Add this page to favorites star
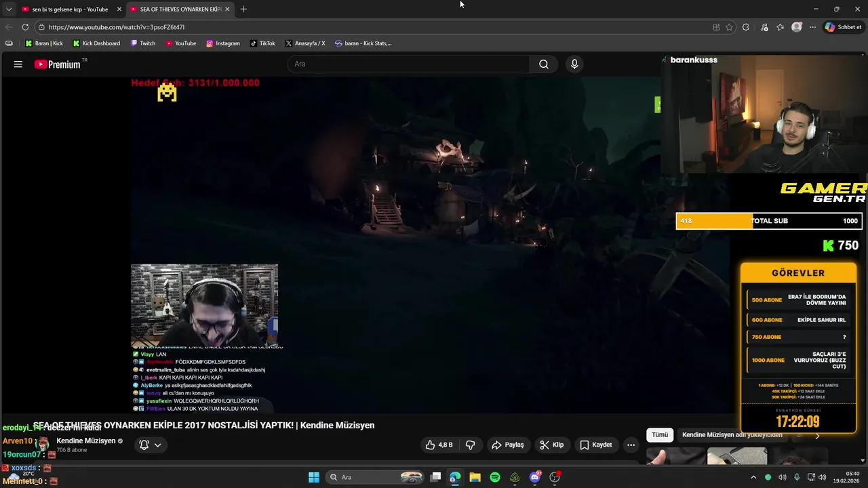The image size is (868, 488). click(x=730, y=27)
